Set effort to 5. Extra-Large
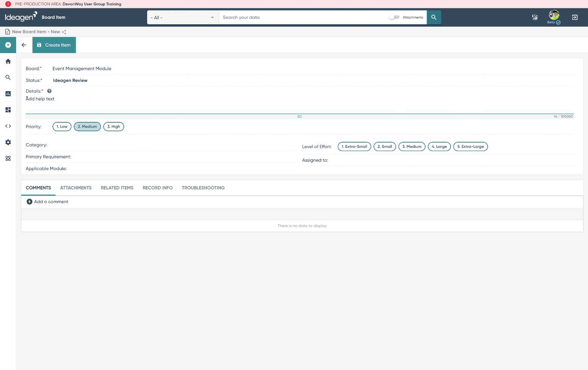Screen dimensions: 588x370 point(470,147)
